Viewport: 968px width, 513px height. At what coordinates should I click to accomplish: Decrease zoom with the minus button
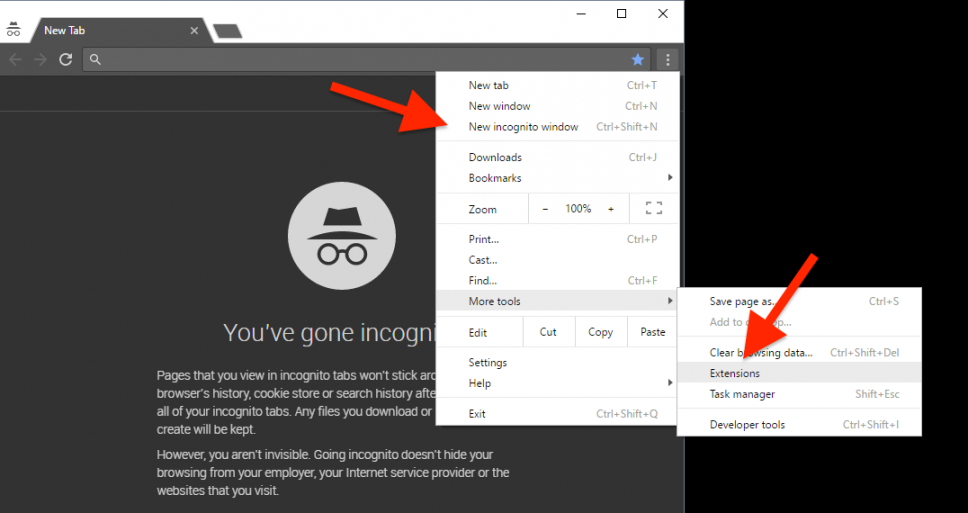click(x=545, y=209)
